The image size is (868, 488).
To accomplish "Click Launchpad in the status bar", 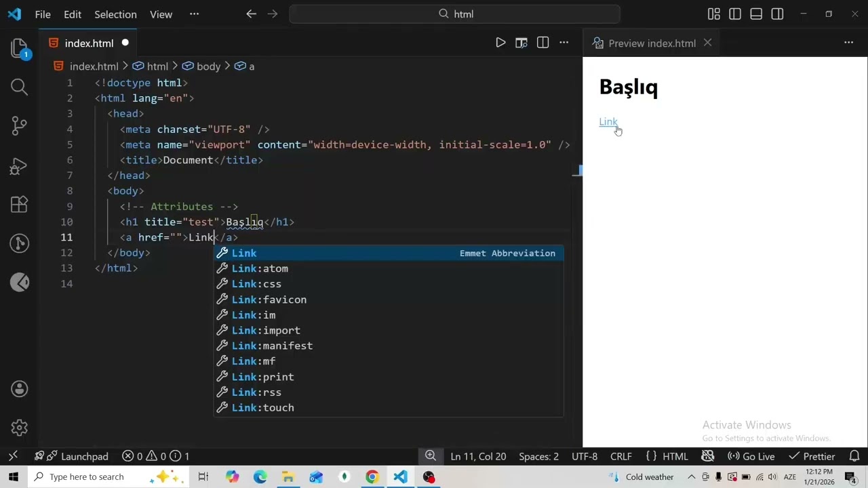I will (x=71, y=456).
